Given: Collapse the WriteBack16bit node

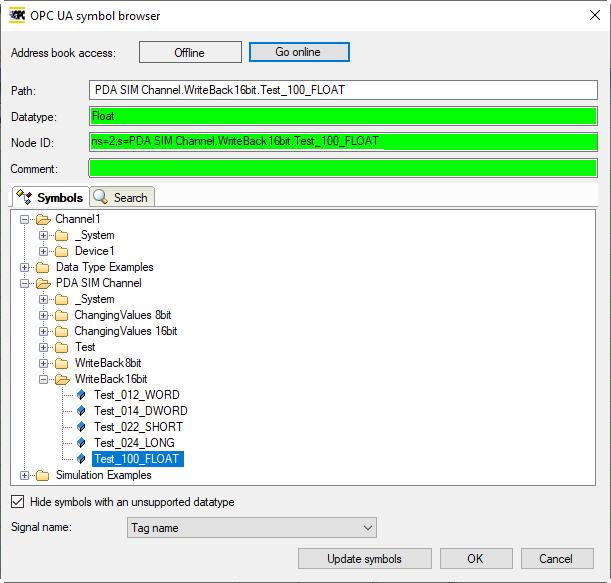Looking at the screenshot, I should [43, 379].
